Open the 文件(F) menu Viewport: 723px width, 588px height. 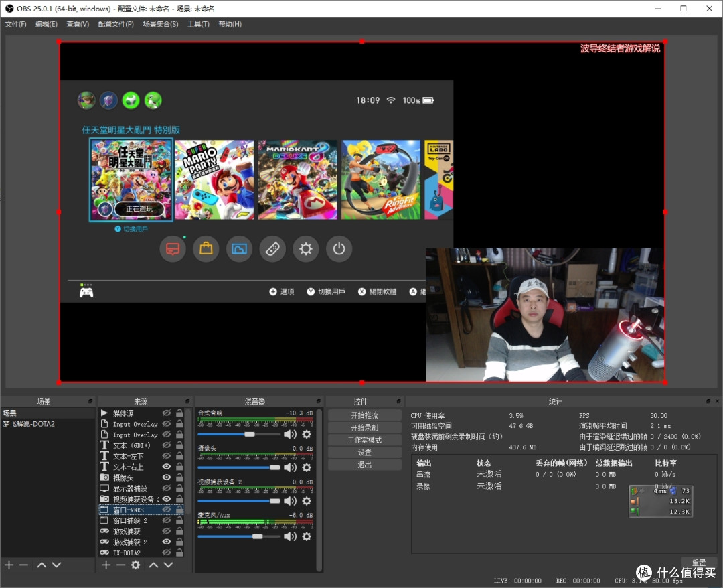[x=15, y=24]
